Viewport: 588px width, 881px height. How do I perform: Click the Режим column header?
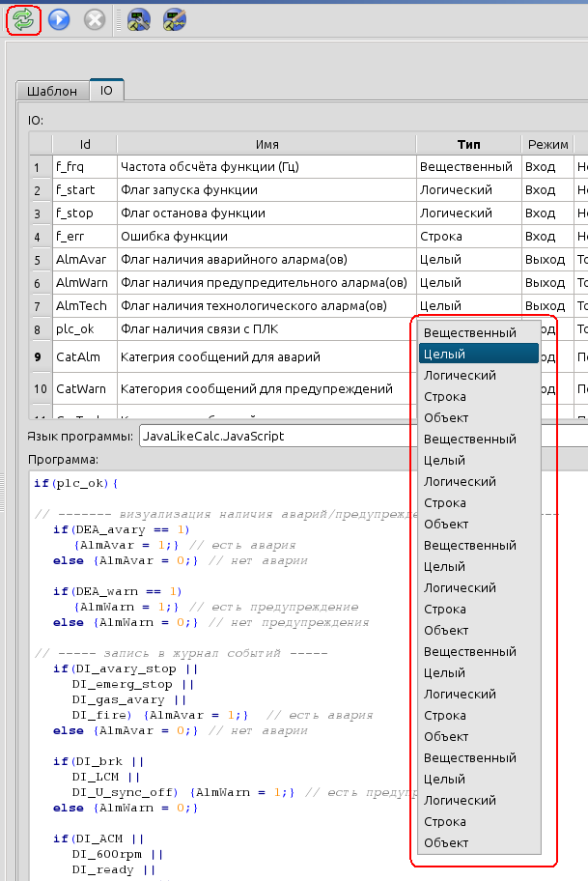[x=547, y=144]
